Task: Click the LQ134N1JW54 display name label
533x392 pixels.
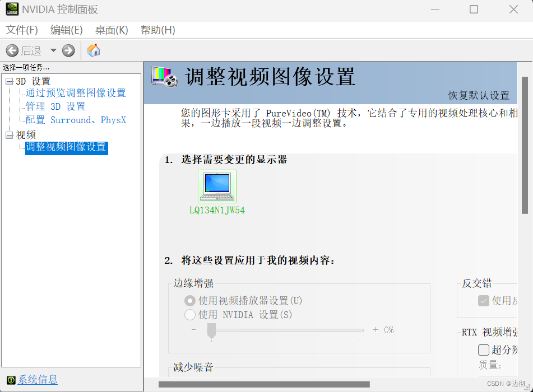Action: pyautogui.click(x=217, y=210)
